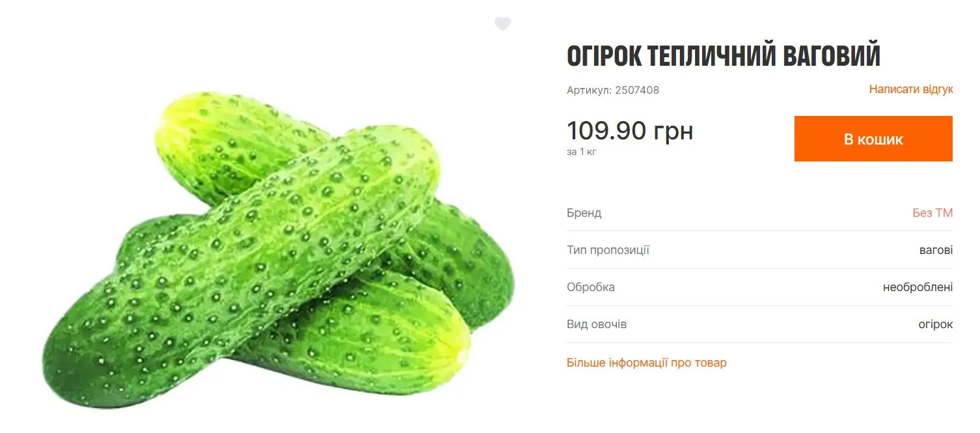Click the Обробка attribute label

(x=590, y=287)
